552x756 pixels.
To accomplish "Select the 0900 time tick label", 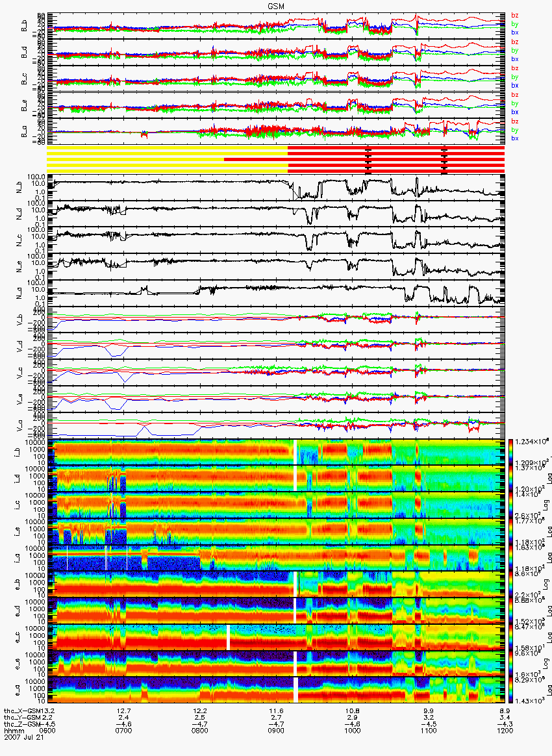I will click(x=276, y=731).
